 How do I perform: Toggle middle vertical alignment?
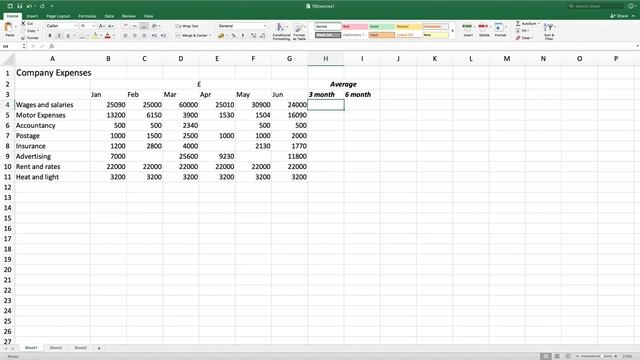(x=135, y=26)
